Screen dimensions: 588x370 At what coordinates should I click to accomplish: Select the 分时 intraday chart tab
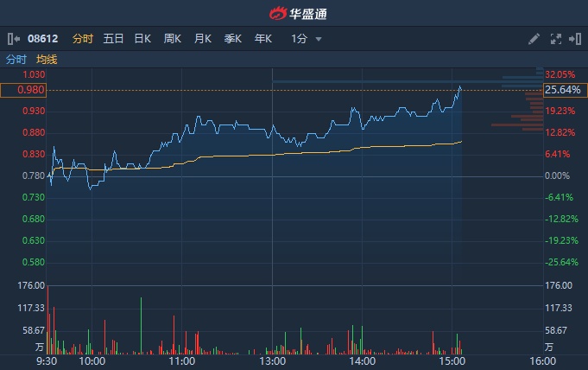pyautogui.click(x=83, y=38)
